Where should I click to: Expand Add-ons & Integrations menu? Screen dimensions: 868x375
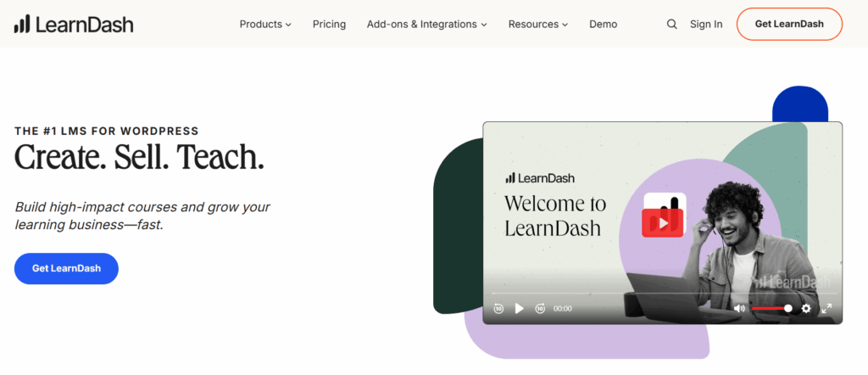(426, 25)
